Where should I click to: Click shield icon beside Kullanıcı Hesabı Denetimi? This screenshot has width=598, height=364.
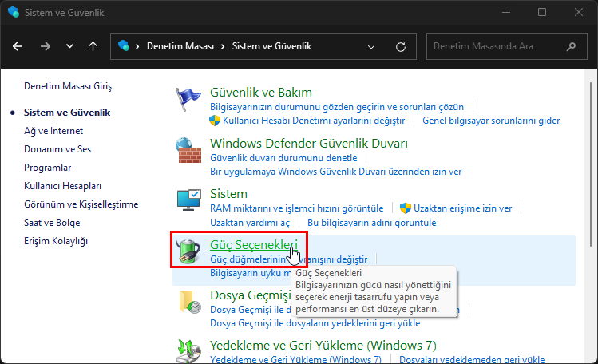click(215, 121)
